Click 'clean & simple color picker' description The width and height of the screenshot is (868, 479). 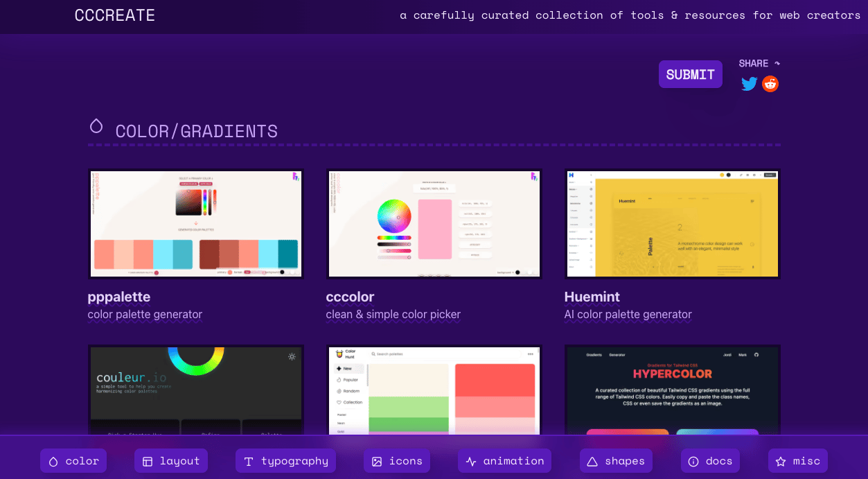(393, 314)
